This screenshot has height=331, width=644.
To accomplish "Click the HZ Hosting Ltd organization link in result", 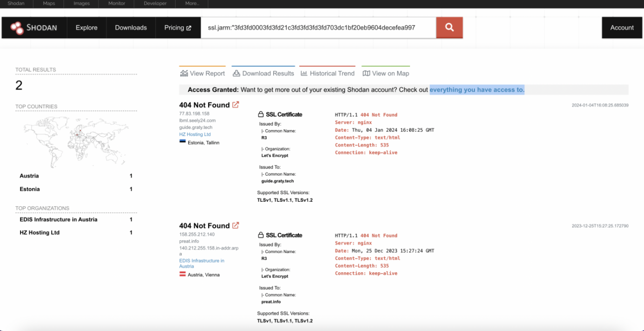I will (195, 134).
